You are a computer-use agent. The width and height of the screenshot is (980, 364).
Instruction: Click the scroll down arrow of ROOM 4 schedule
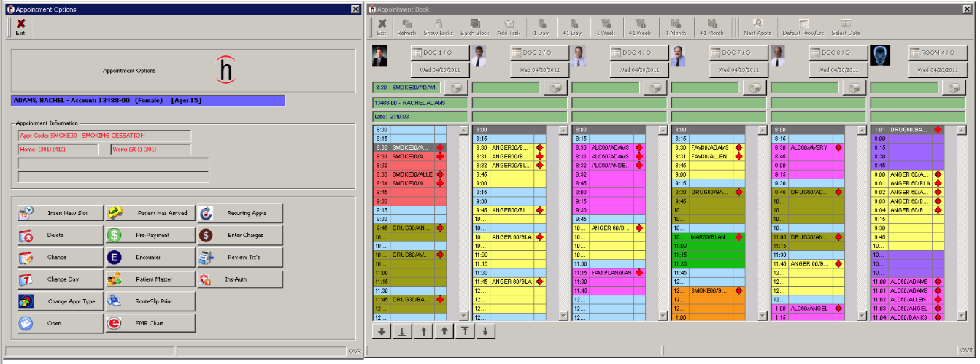click(x=962, y=316)
